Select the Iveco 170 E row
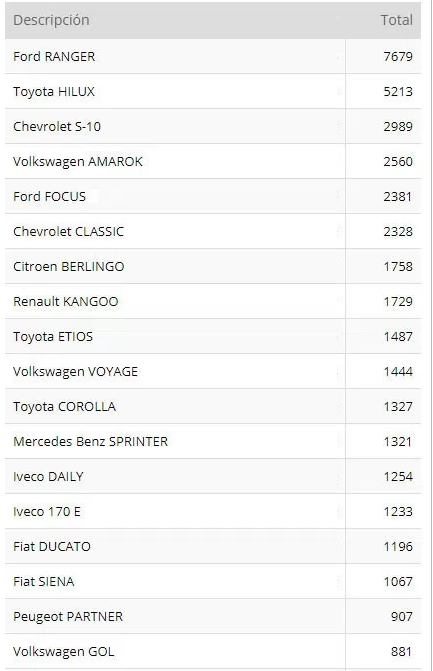 [213, 511]
